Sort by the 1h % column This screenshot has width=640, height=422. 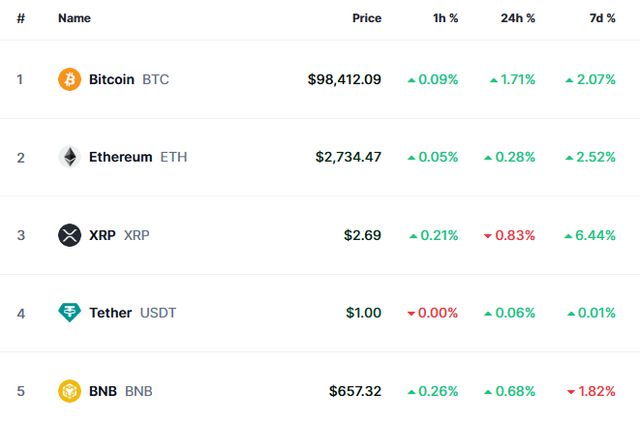point(444,18)
